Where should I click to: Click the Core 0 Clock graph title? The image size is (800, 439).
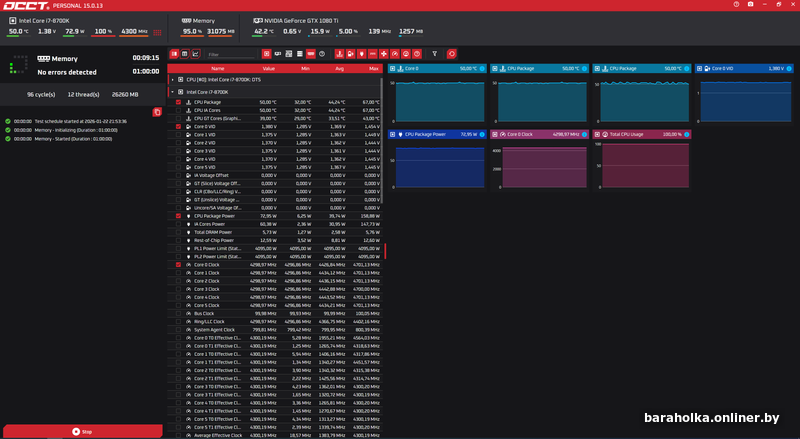coord(526,133)
